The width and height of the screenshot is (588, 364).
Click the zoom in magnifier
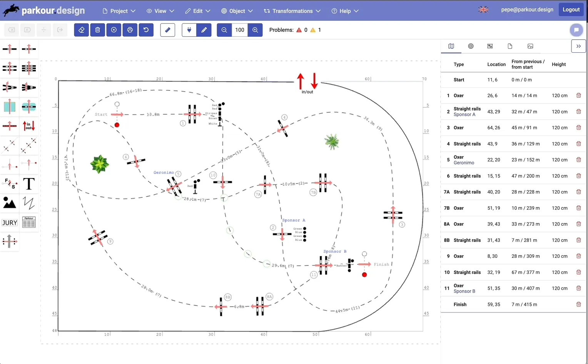tap(255, 30)
